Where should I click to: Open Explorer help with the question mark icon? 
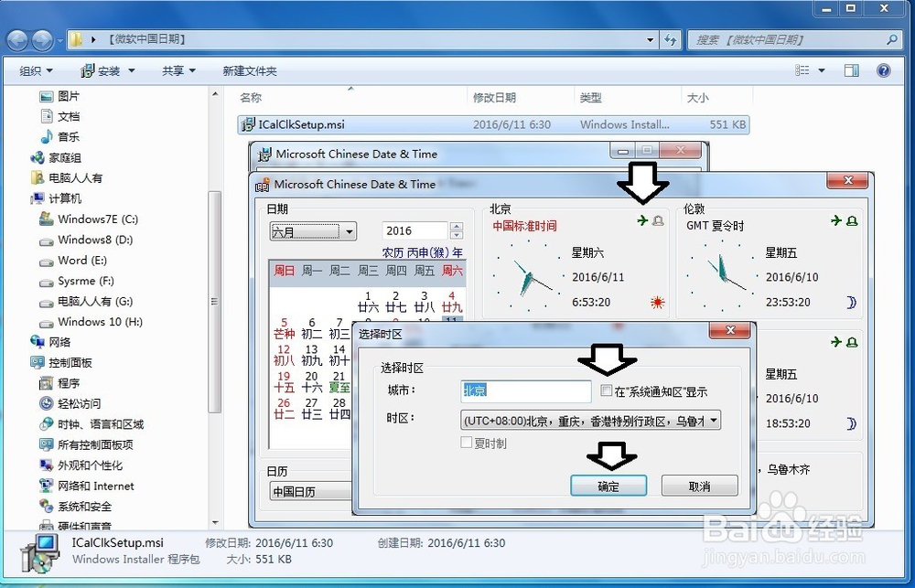(x=884, y=70)
